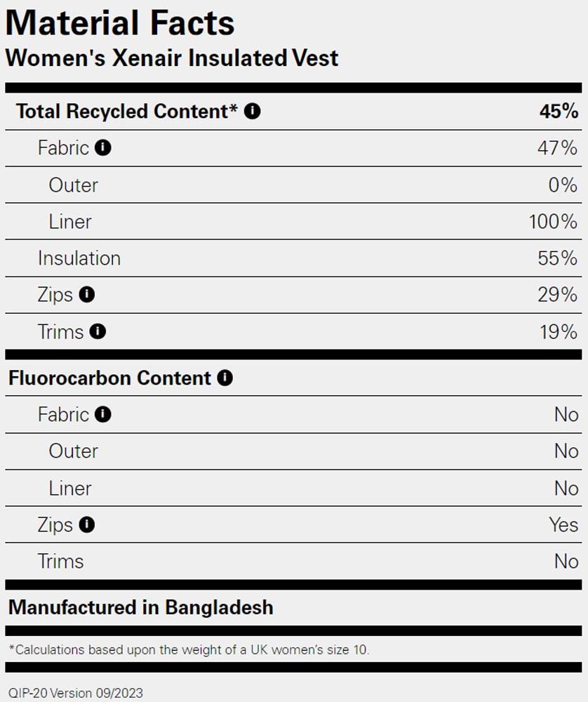Click the QIP-20 Version 09/2023 text
This screenshot has width=588, height=702.
[76, 693]
